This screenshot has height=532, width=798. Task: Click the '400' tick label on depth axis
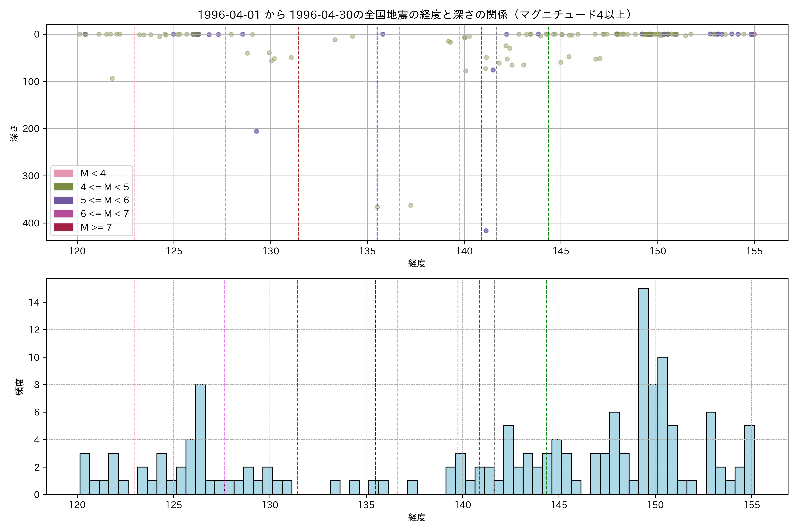point(31,223)
